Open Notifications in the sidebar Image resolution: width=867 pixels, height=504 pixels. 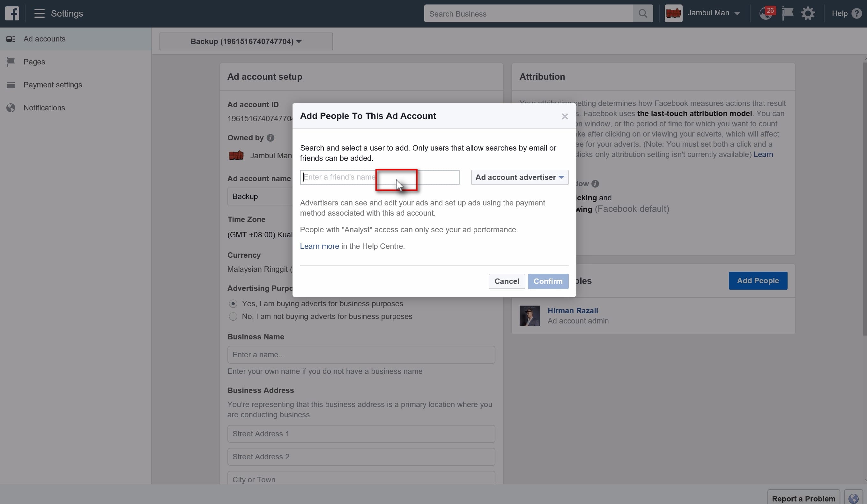point(76,108)
